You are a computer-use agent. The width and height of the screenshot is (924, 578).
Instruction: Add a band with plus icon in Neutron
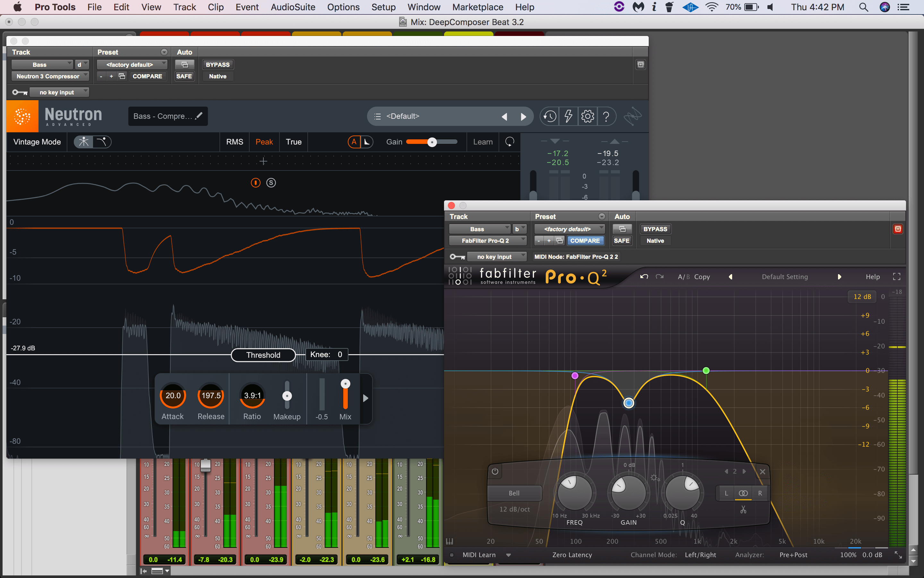coord(263,161)
